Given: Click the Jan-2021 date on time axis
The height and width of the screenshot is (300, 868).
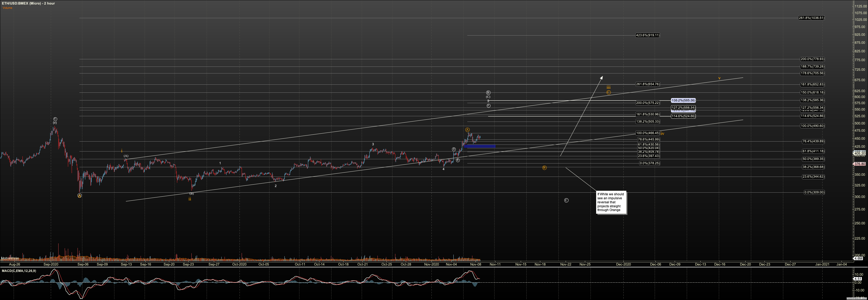Looking at the screenshot, I should pos(823,264).
